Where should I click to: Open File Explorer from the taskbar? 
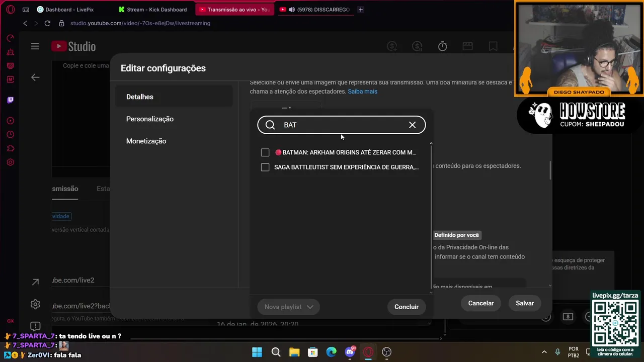pyautogui.click(x=294, y=352)
